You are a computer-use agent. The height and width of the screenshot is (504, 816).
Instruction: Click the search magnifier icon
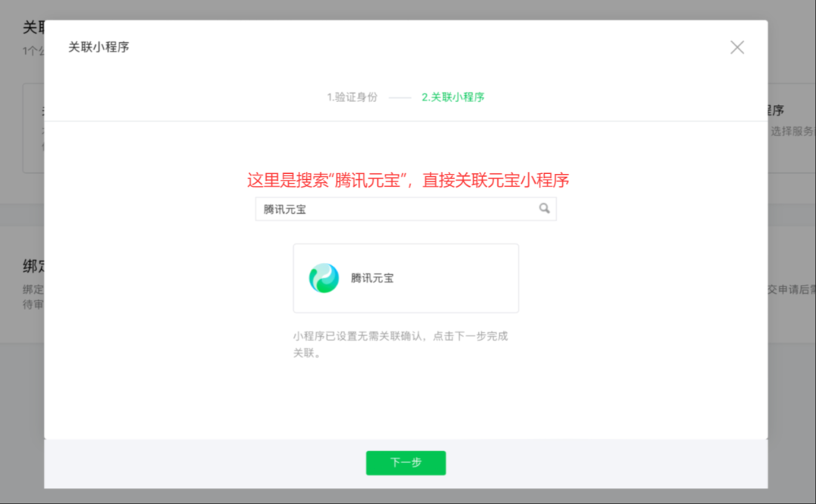click(x=544, y=209)
